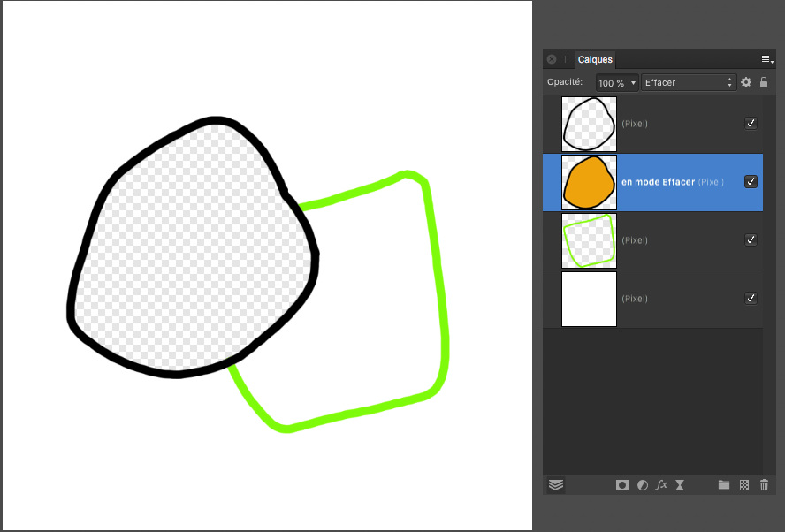The image size is (785, 532).
Task: Open the Effacer blend mode dropdown
Action: pos(689,82)
